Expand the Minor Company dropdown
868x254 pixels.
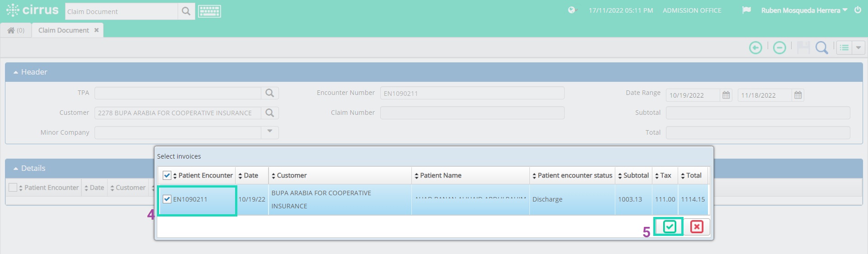point(270,132)
